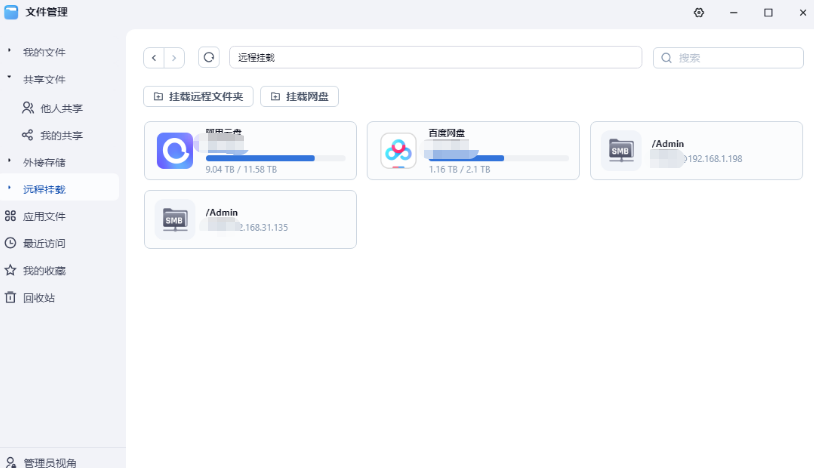Screen dimensions: 814x468
Task: Click the 1.16 TB / 2.1 TB text
Action: 459,170
